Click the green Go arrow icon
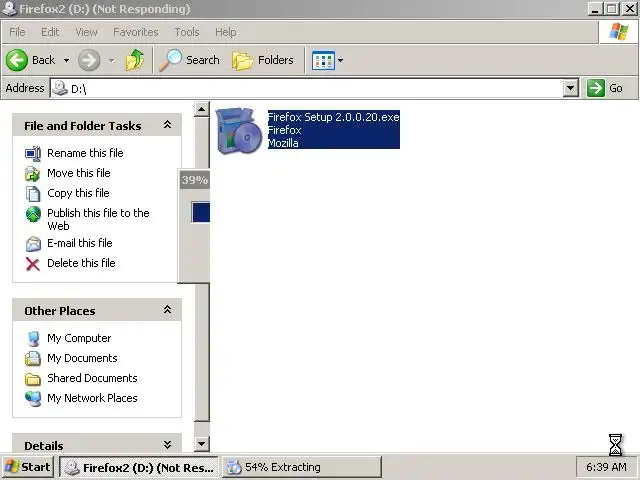This screenshot has width=640, height=480. click(x=596, y=88)
